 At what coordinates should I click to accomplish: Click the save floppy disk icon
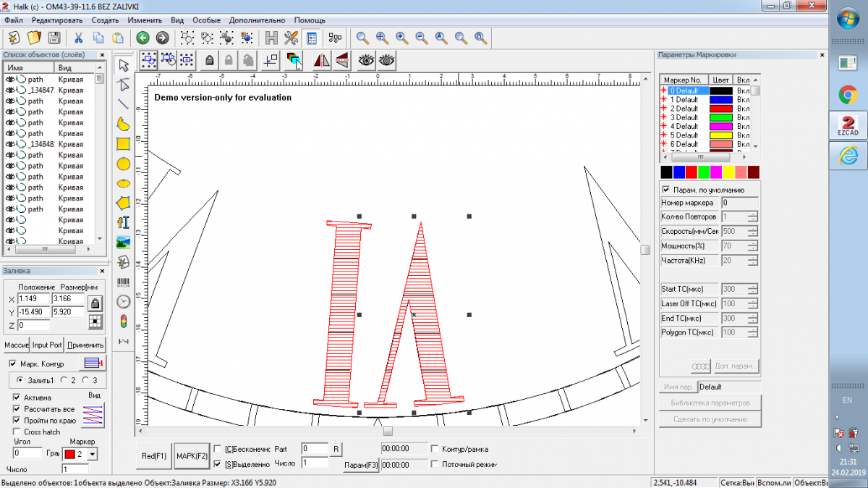(54, 38)
